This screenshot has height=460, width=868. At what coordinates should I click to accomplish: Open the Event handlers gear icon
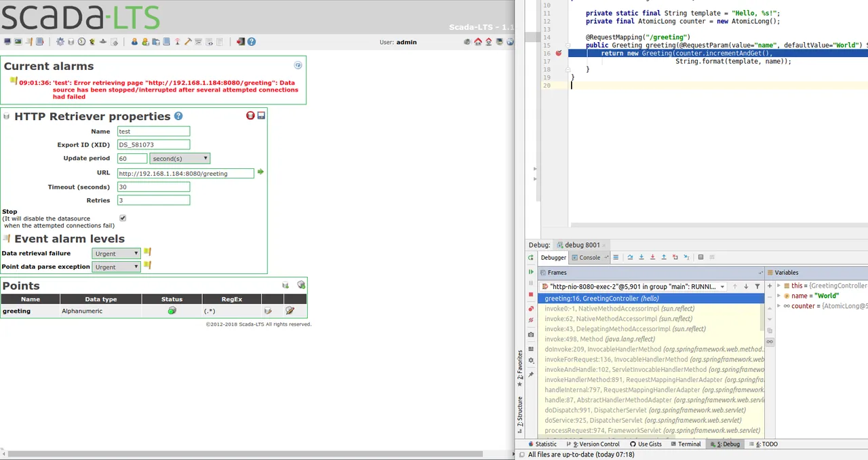pyautogui.click(x=60, y=42)
